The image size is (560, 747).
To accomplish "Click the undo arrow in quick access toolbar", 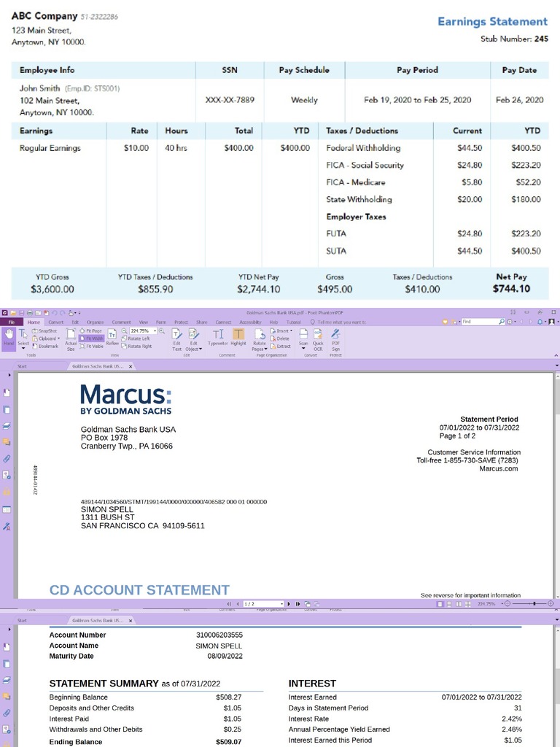I will pos(54,313).
